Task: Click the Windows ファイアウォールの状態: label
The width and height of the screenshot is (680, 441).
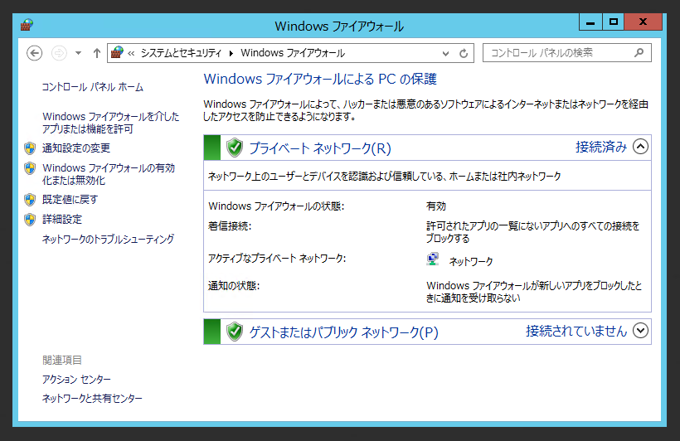Action: [276, 206]
